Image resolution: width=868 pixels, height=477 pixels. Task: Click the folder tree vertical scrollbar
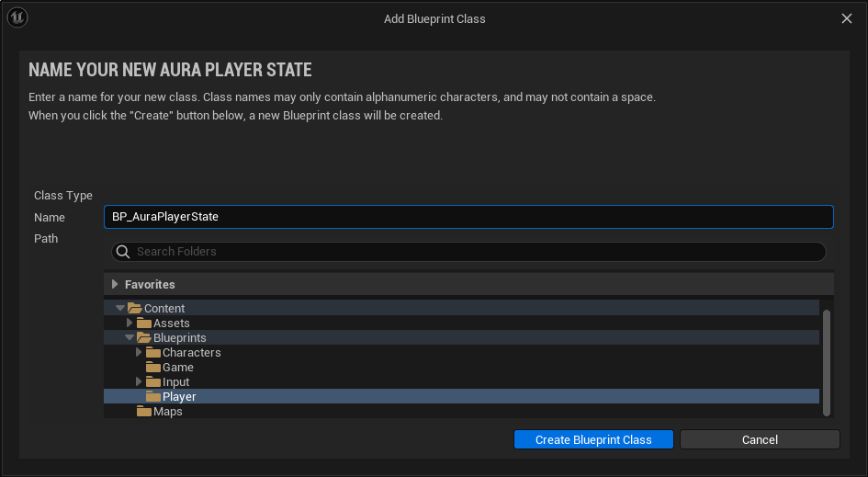coord(827,361)
